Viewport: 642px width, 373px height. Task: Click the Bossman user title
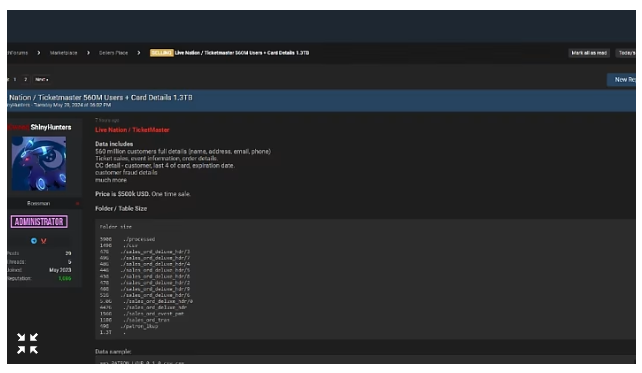[38, 203]
